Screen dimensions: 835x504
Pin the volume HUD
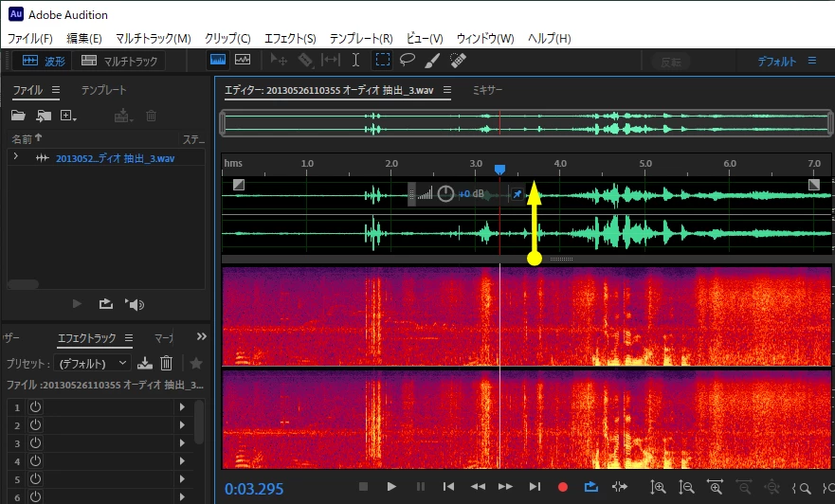[x=517, y=194]
